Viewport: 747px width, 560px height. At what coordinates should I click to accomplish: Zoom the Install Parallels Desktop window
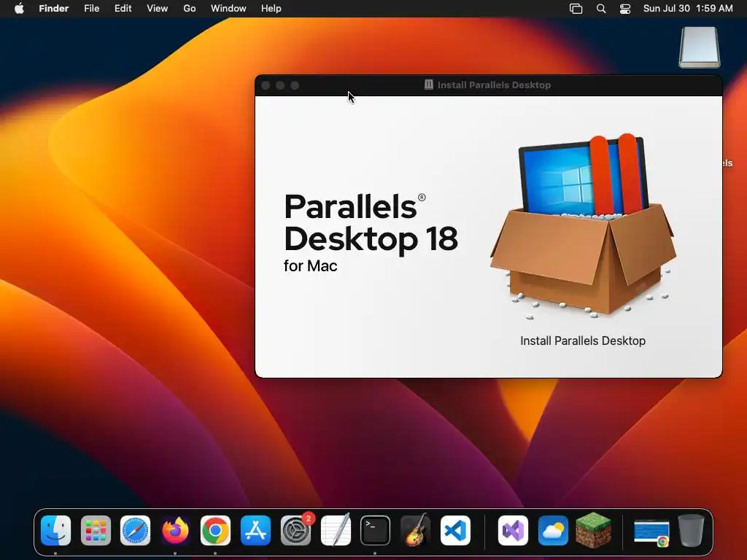(295, 85)
